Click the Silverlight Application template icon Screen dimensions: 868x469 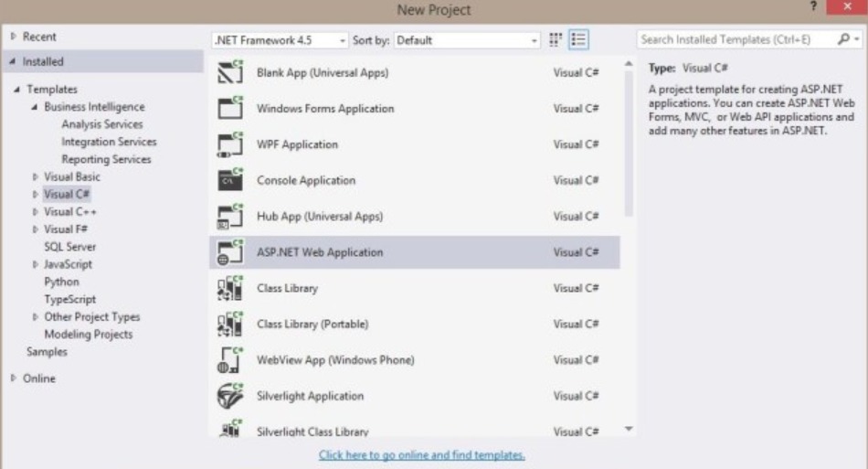230,397
